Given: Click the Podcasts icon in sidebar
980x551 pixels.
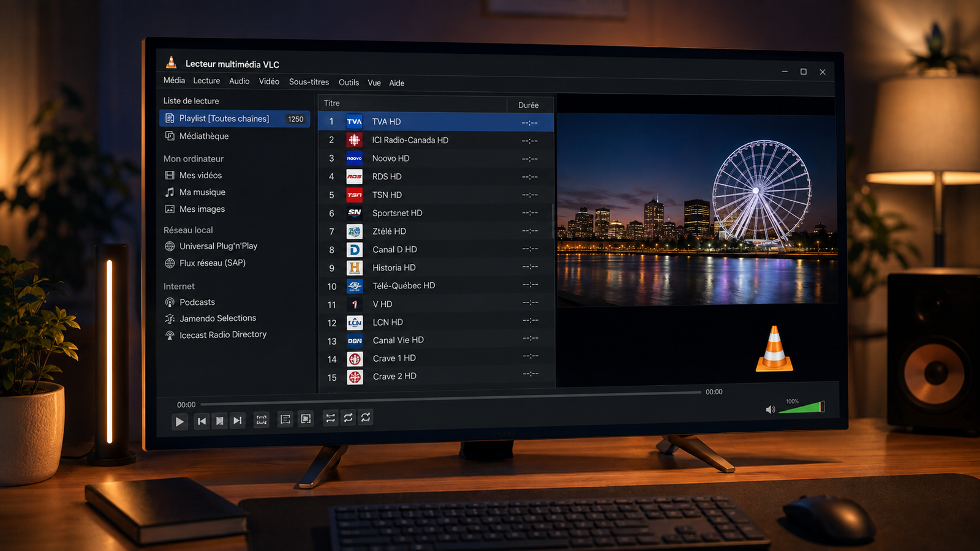Looking at the screenshot, I should click(170, 302).
